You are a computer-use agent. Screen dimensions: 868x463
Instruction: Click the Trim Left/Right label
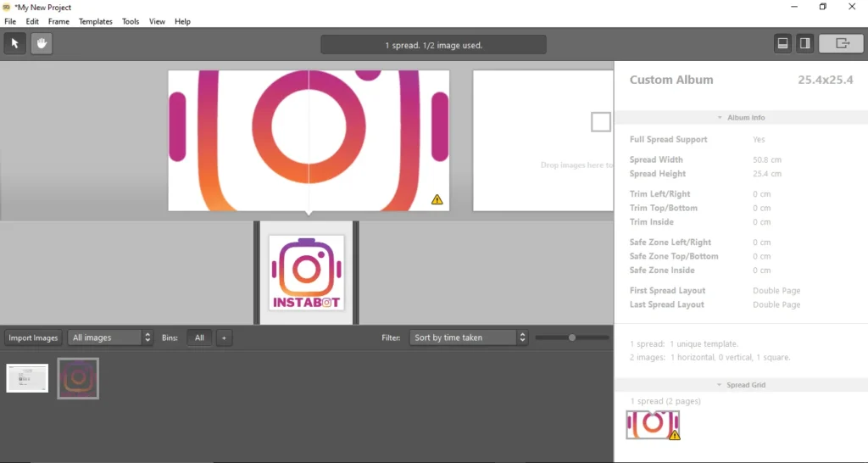pos(659,194)
